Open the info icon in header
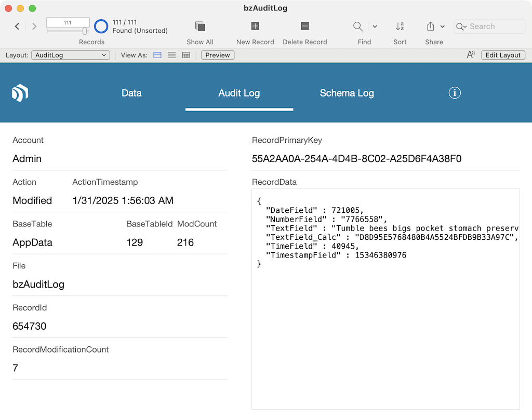The height and width of the screenshot is (420, 532). click(455, 93)
